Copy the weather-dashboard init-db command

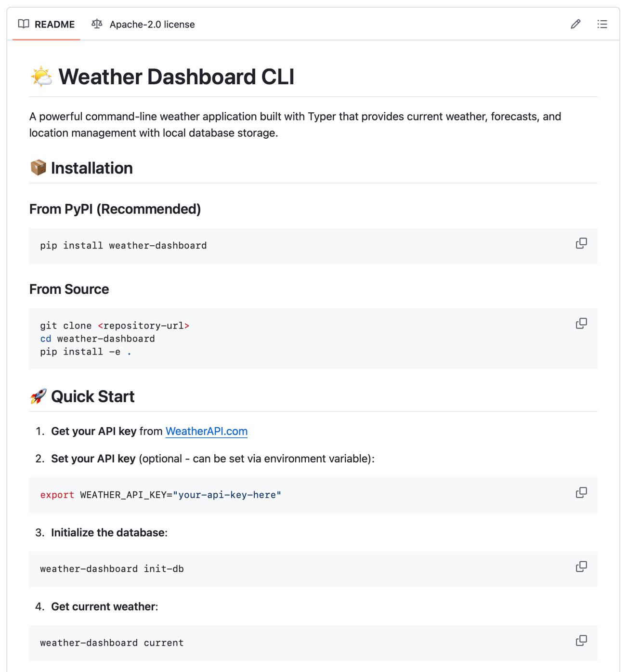(x=581, y=567)
